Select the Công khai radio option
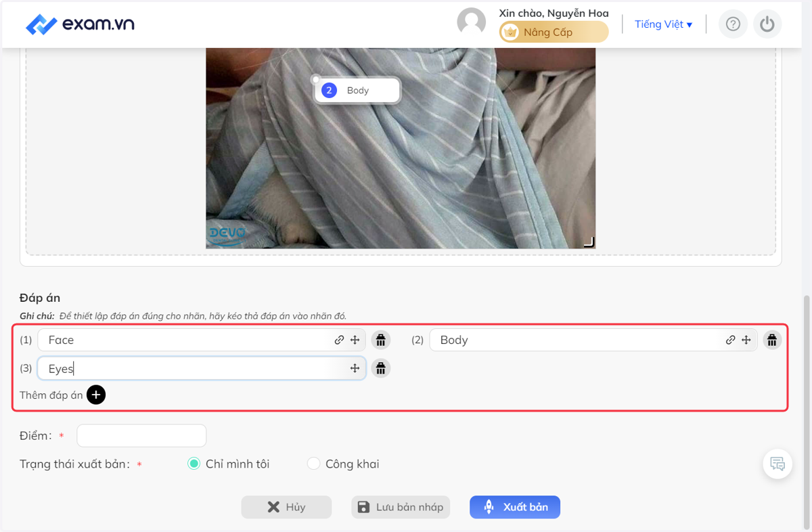 point(313,464)
